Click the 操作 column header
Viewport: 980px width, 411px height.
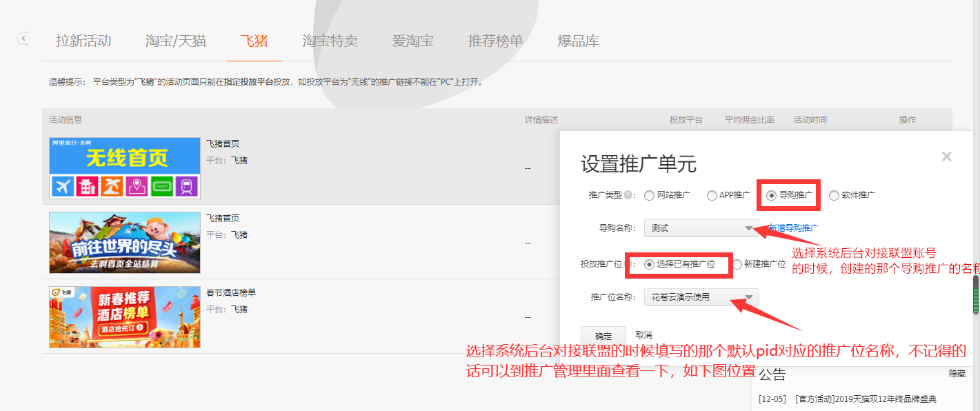click(908, 119)
